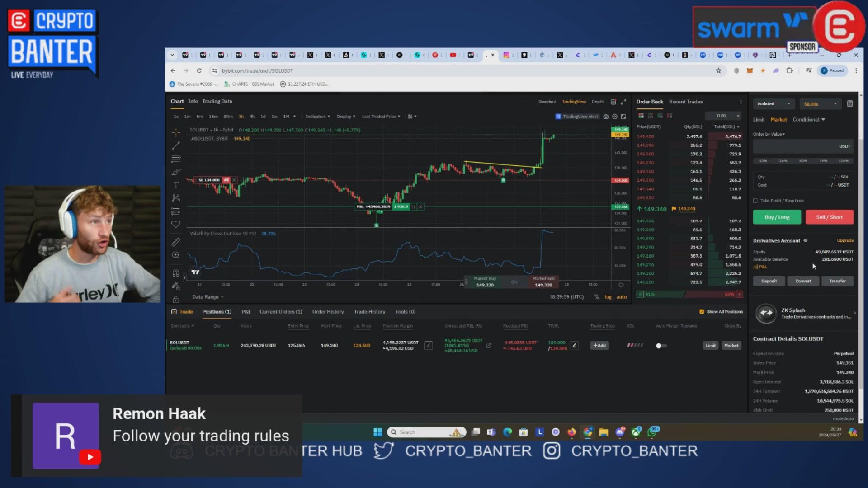
Task: Open the order book three-dot menu
Action: click(741, 102)
